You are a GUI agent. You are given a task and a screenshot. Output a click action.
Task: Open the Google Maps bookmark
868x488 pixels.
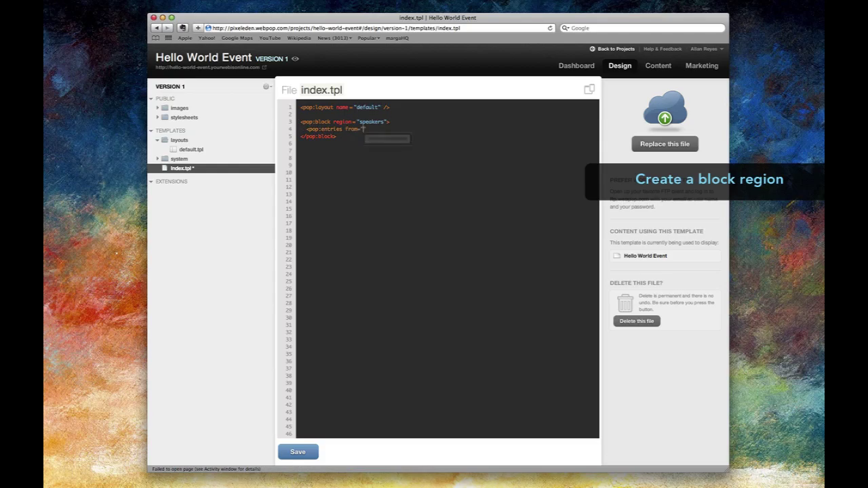click(237, 38)
